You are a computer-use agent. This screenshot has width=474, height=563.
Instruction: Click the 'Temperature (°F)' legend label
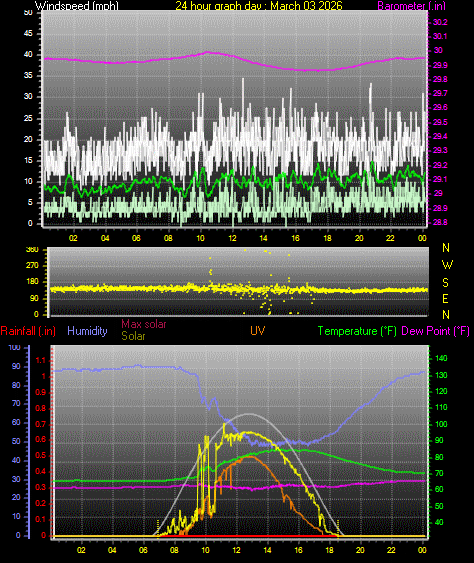click(x=357, y=331)
